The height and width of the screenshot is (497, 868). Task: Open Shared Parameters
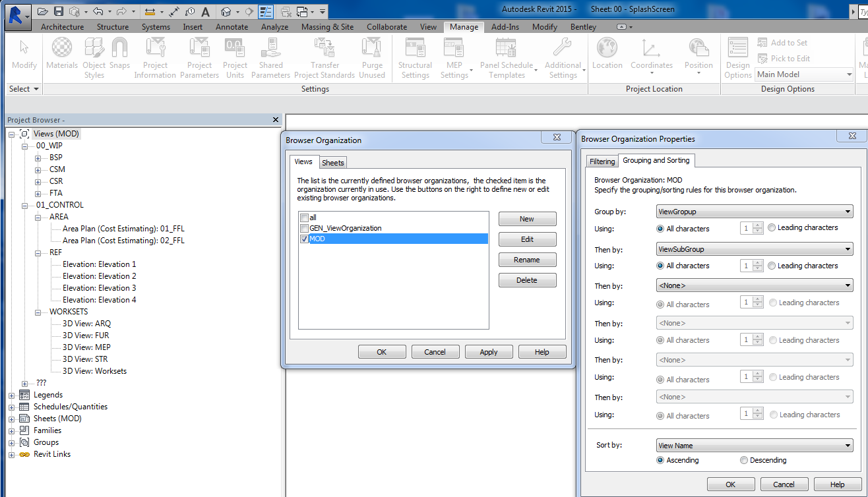pos(270,58)
